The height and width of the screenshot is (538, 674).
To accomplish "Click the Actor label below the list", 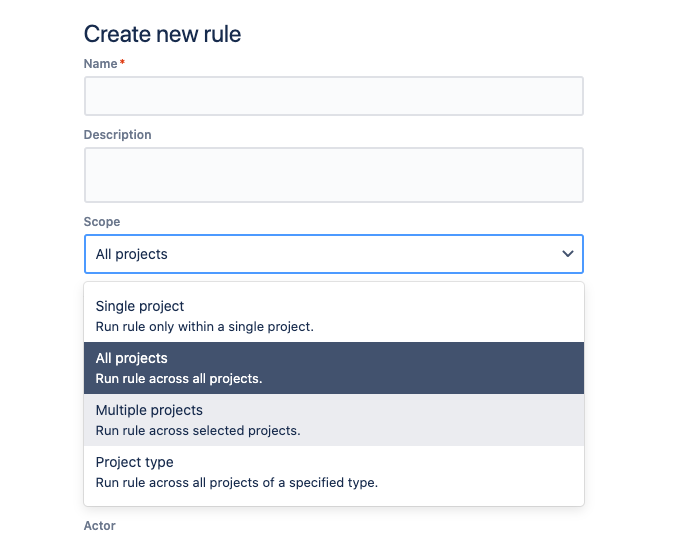I will pos(100,526).
